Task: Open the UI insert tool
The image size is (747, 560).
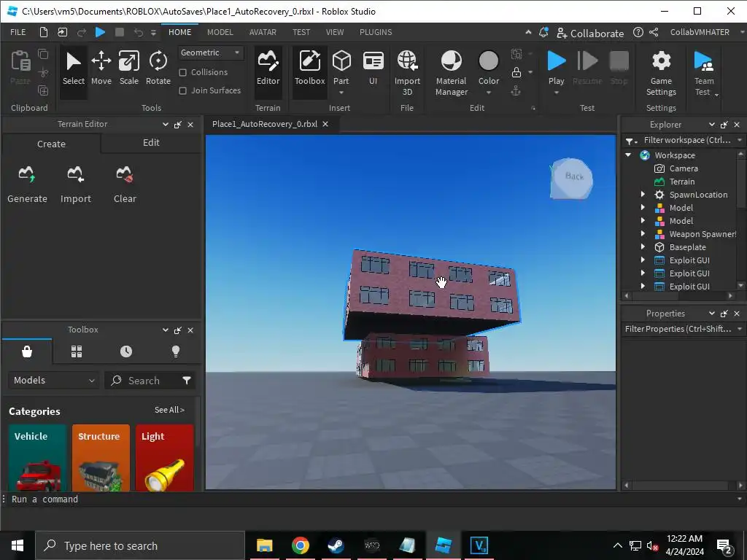Action: (373, 68)
